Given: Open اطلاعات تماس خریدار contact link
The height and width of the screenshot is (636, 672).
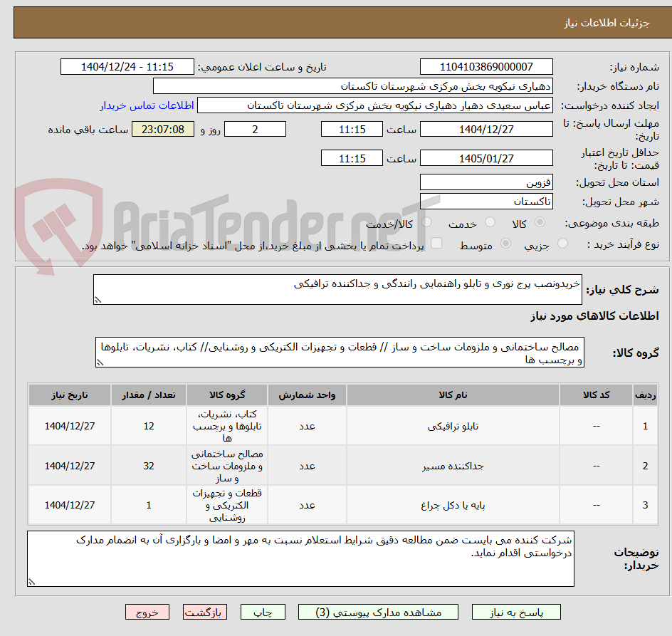Looking at the screenshot, I should point(147,105).
